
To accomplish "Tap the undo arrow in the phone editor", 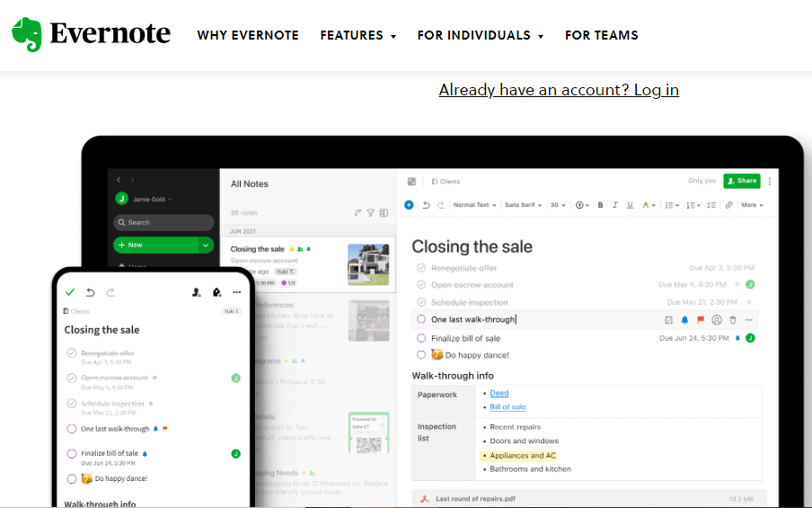I will tap(90, 292).
